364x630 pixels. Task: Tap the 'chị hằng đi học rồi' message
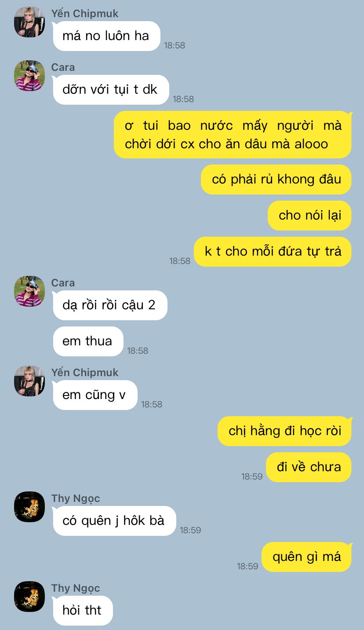(x=284, y=431)
